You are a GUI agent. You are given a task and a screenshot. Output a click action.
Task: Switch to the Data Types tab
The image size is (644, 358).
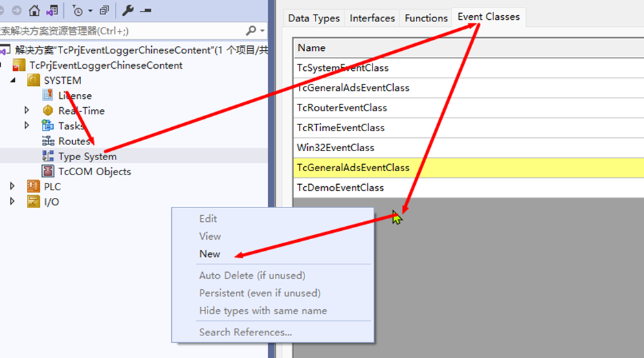(313, 18)
